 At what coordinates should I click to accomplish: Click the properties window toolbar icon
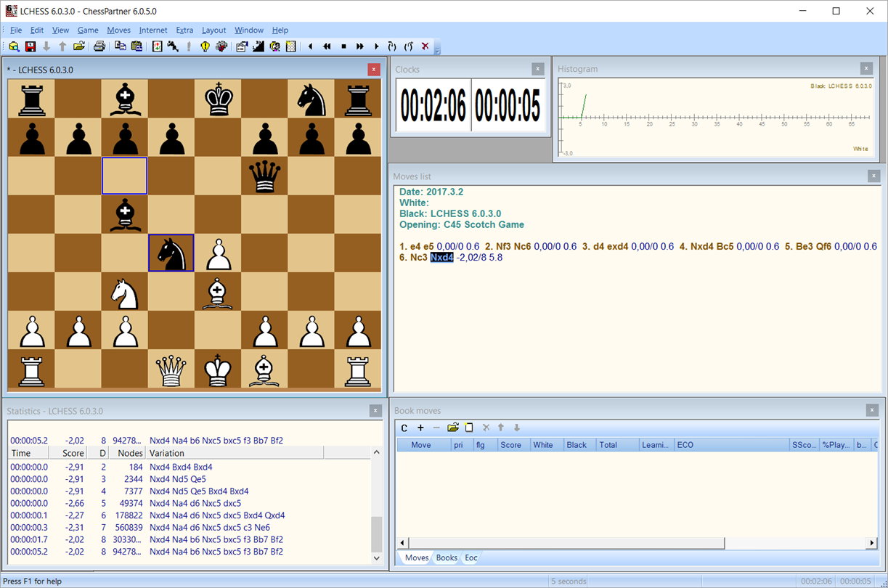click(243, 46)
